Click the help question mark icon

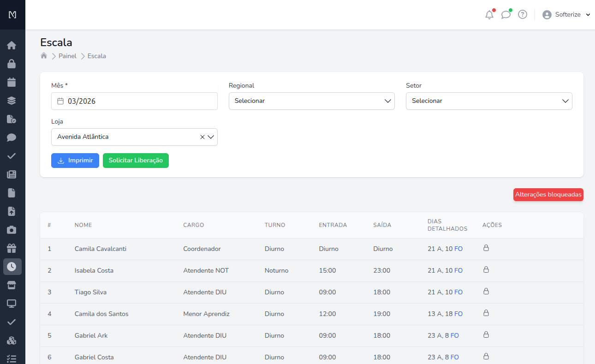click(522, 14)
